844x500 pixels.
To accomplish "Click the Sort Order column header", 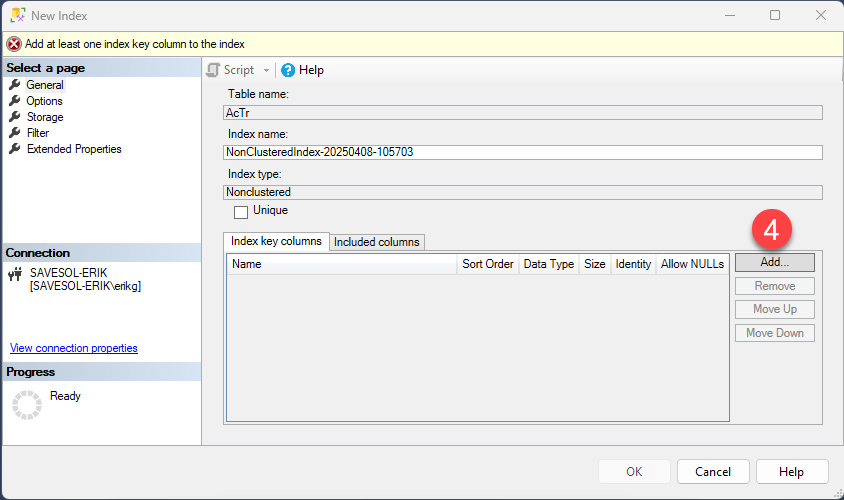I will tap(487, 264).
